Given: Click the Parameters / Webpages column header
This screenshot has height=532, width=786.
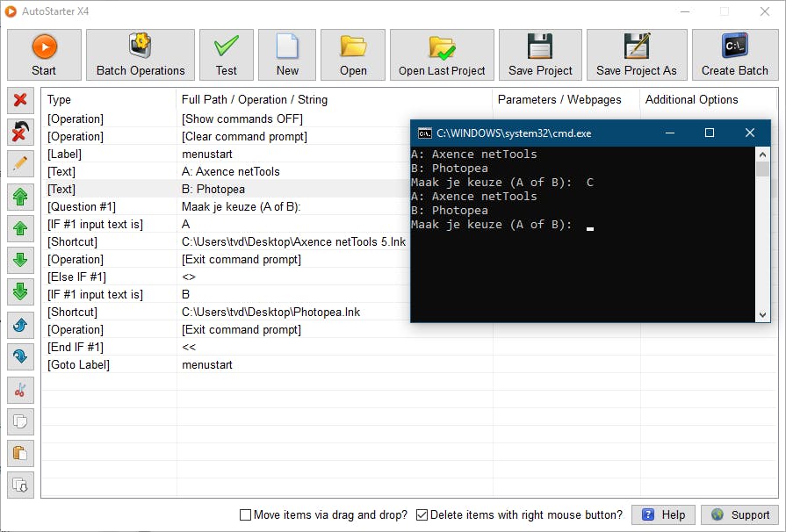Looking at the screenshot, I should (x=566, y=100).
